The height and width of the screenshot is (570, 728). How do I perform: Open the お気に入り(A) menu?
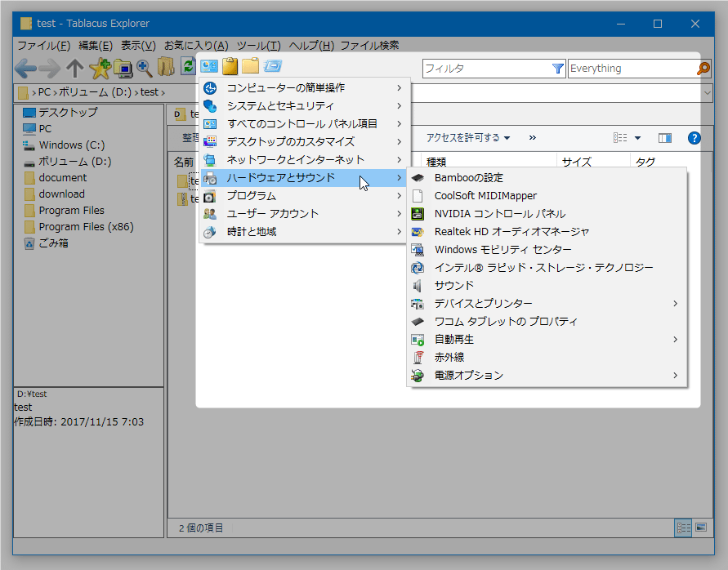point(196,46)
